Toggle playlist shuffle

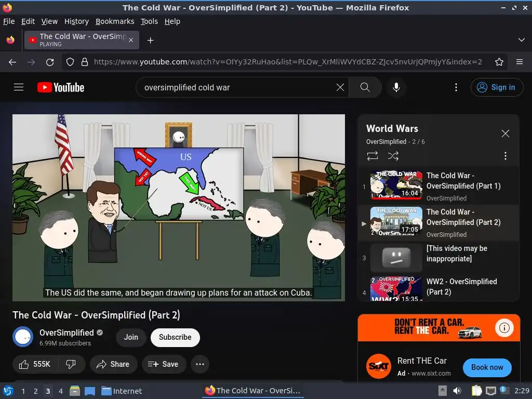coord(393,156)
